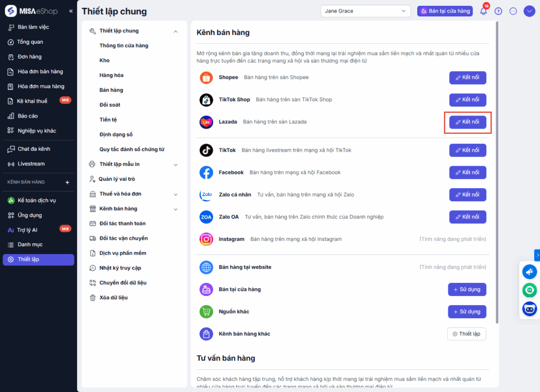Open the help question mark icon
540x392 pixels.
click(x=498, y=11)
